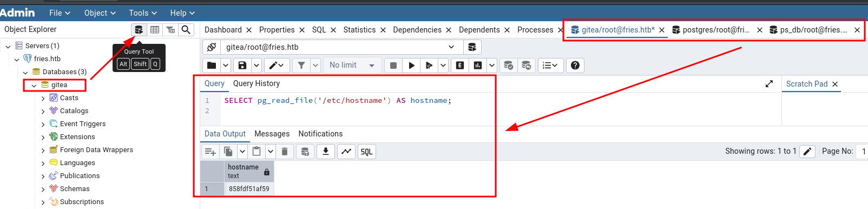The height and width of the screenshot is (209, 868).
Task: Toggle the connection status icon
Action: [212, 47]
